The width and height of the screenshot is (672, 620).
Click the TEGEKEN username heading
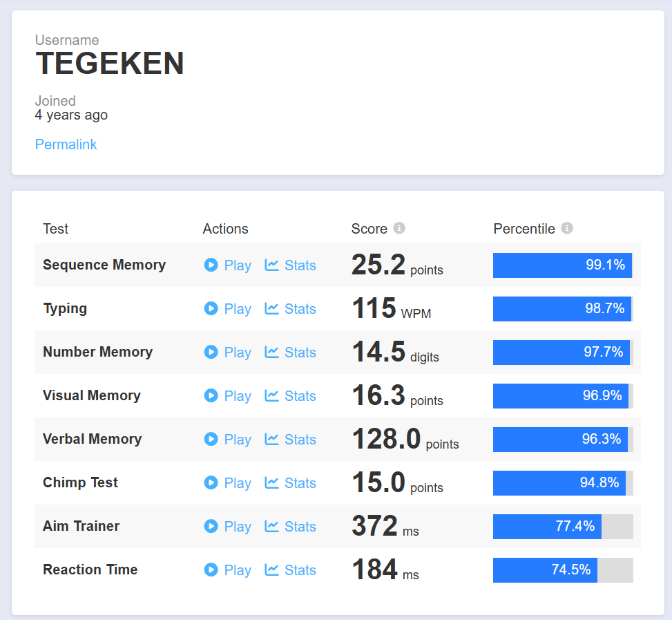coord(110,64)
